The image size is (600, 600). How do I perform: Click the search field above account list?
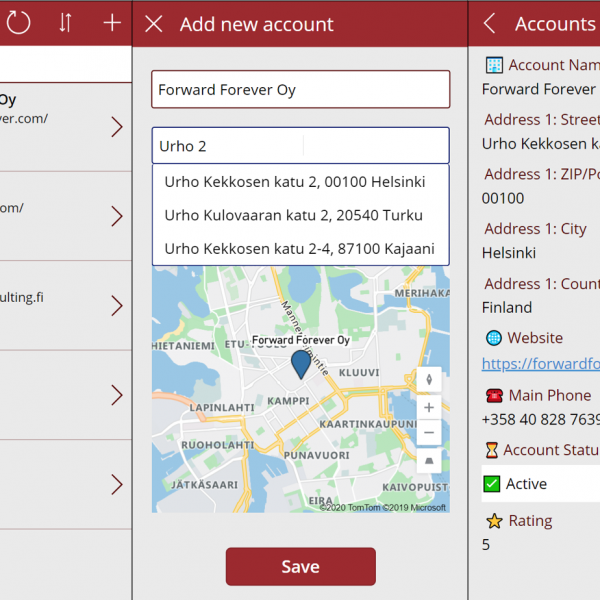66,64
